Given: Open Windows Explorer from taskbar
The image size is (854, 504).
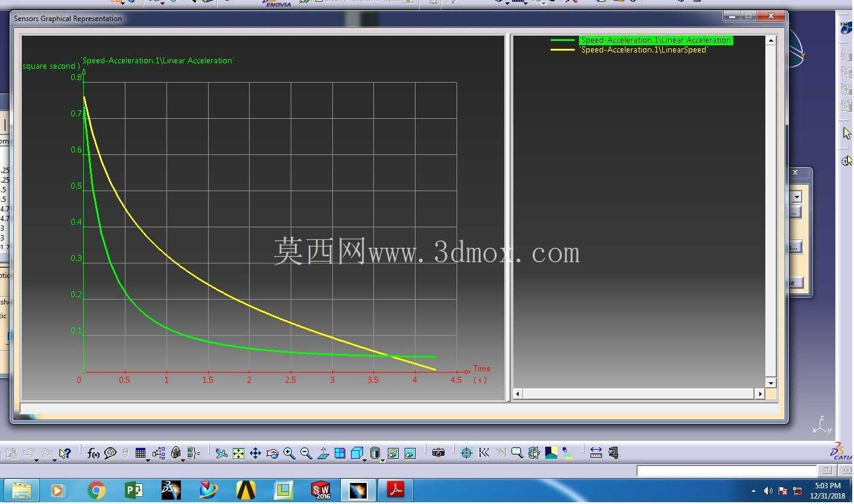Looking at the screenshot, I should (x=22, y=491).
